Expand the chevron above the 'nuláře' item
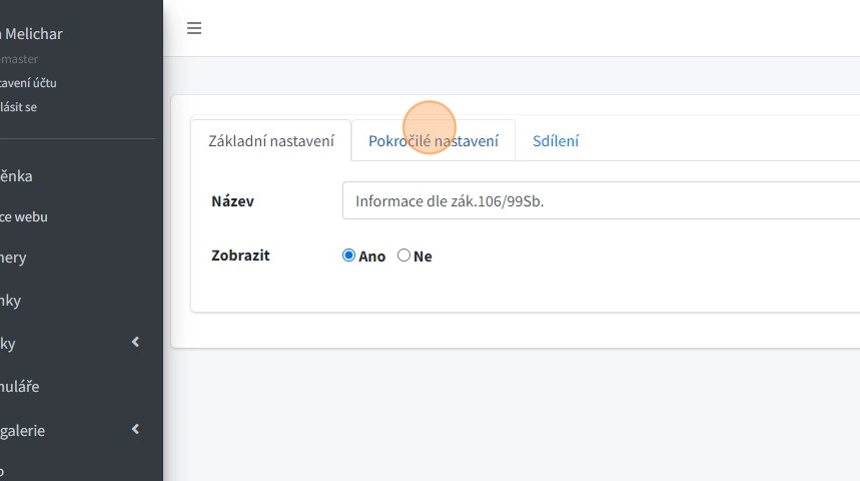 135,343
